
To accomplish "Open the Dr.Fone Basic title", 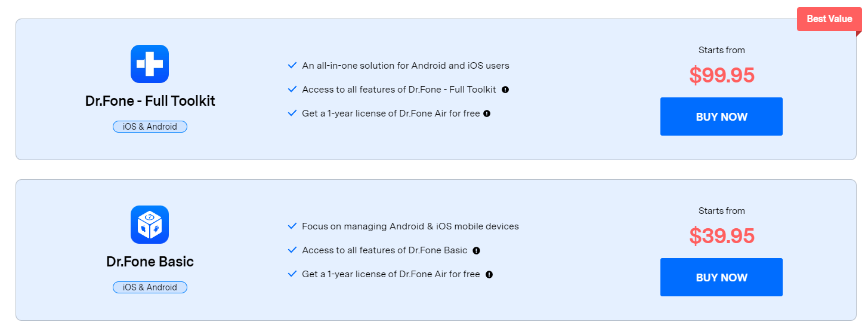I will [x=150, y=262].
